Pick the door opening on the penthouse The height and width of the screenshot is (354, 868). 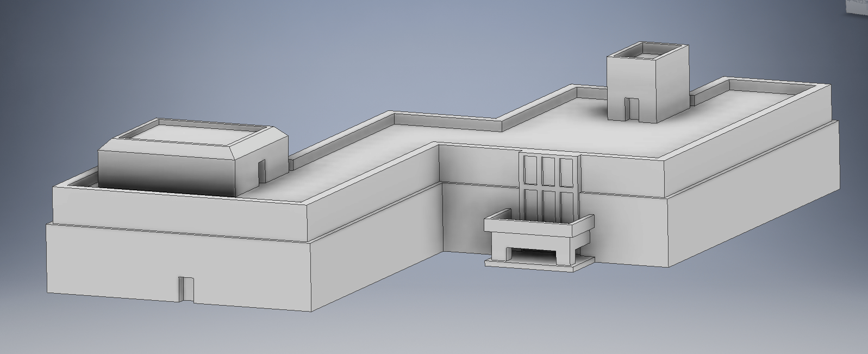(261, 172)
